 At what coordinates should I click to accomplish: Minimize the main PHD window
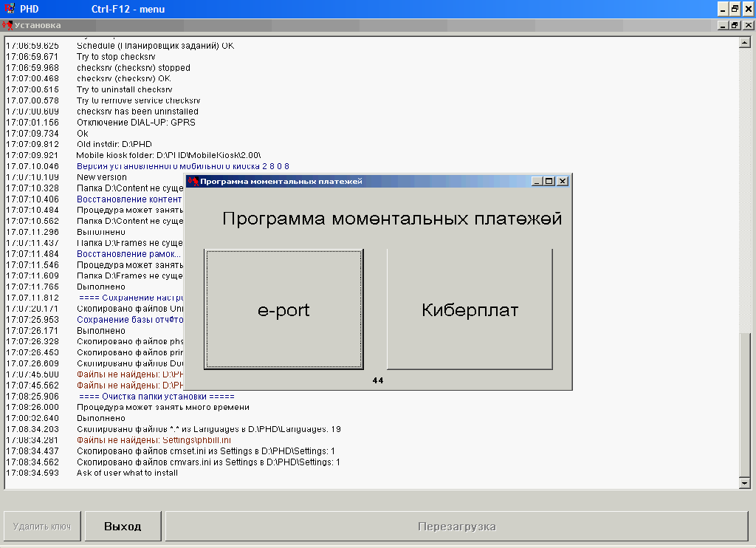point(722,9)
